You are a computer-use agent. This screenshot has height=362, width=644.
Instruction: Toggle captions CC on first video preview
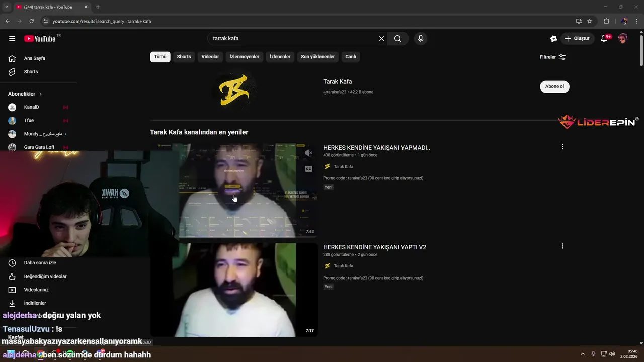coord(308,169)
